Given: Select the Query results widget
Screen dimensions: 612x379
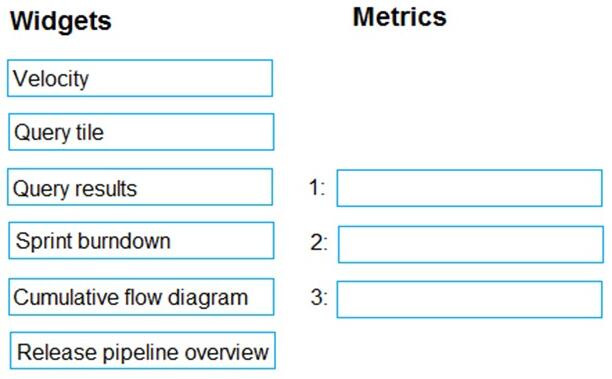Looking at the screenshot, I should click(x=140, y=187).
